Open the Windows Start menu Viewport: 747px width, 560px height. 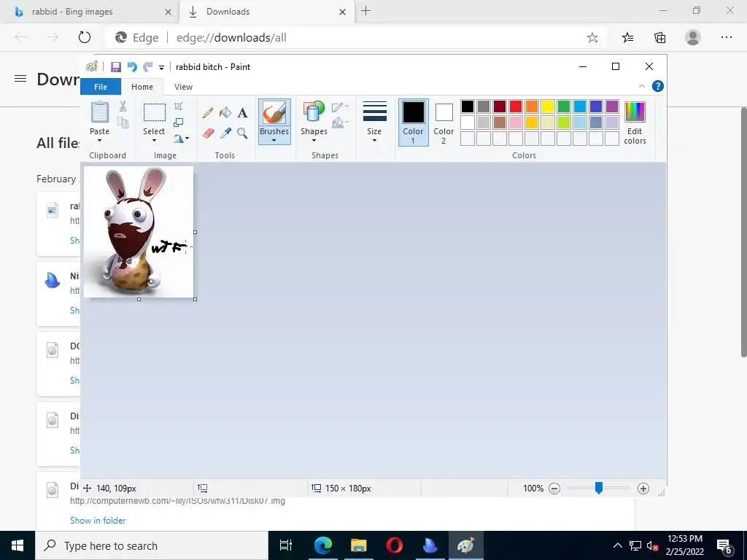18,545
